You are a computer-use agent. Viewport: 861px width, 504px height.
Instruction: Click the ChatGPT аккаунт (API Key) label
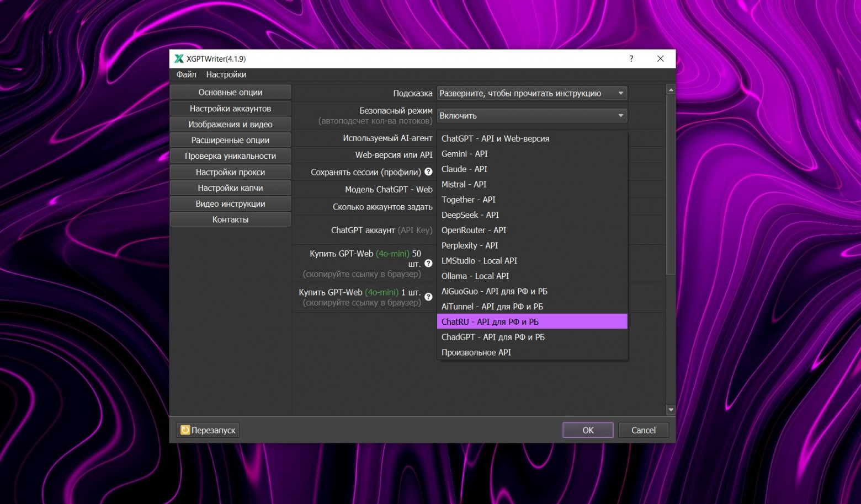381,230
